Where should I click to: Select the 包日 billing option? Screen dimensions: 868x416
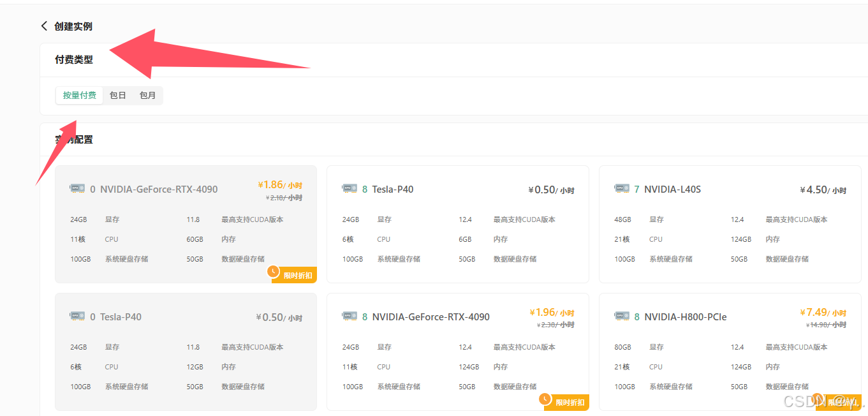(117, 94)
